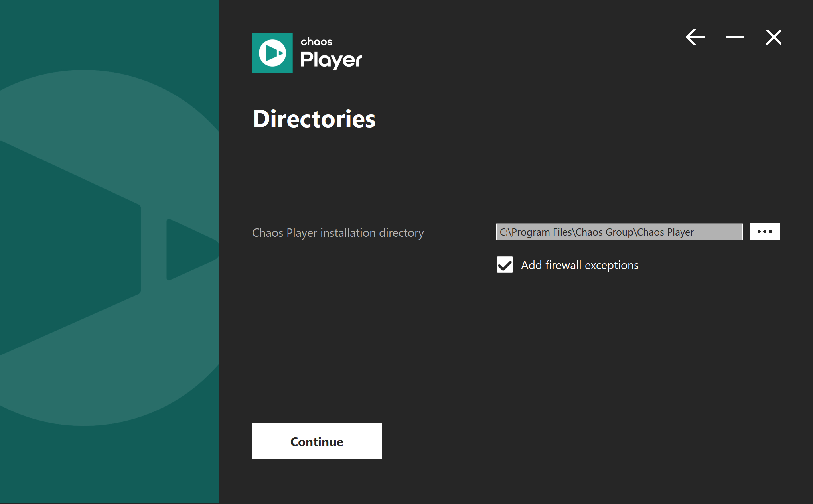Go back using the left arrow icon
The image size is (813, 504).
[x=695, y=37]
